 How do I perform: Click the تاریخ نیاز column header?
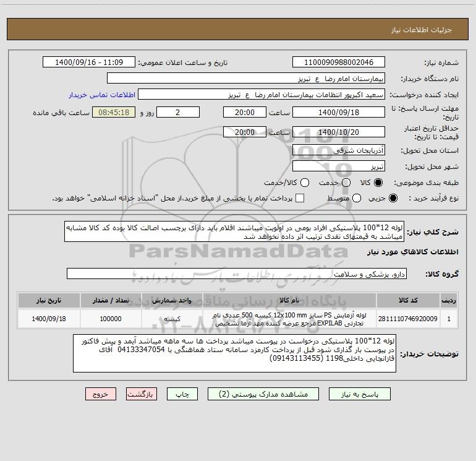49,300
